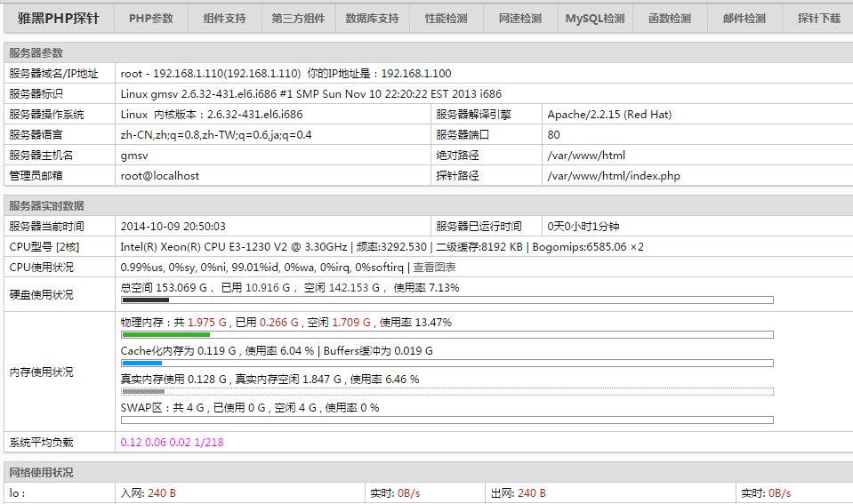Image resolution: width=853 pixels, height=504 pixels.
Task: Click the disk usage progress bar
Action: pyautogui.click(x=447, y=300)
